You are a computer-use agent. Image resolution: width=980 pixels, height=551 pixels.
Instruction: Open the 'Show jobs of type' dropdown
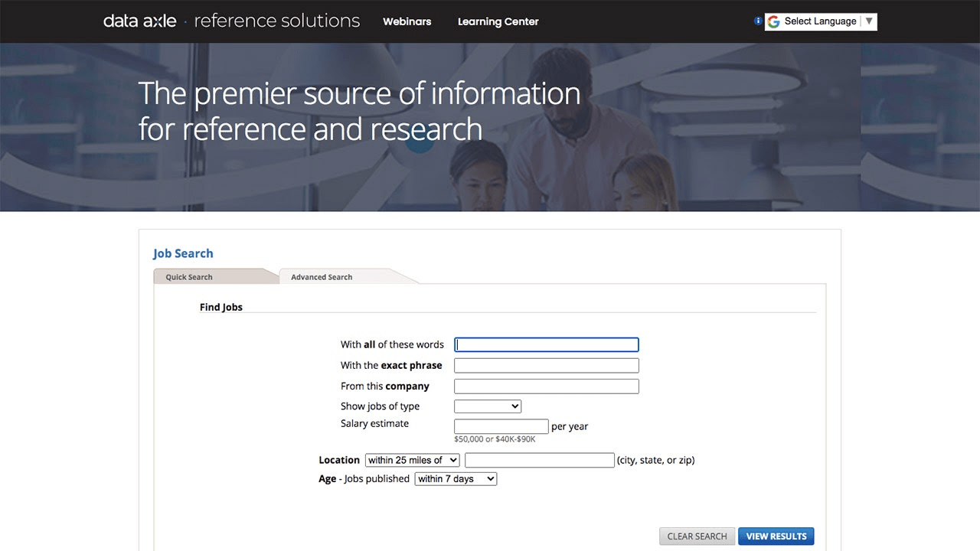coord(488,406)
